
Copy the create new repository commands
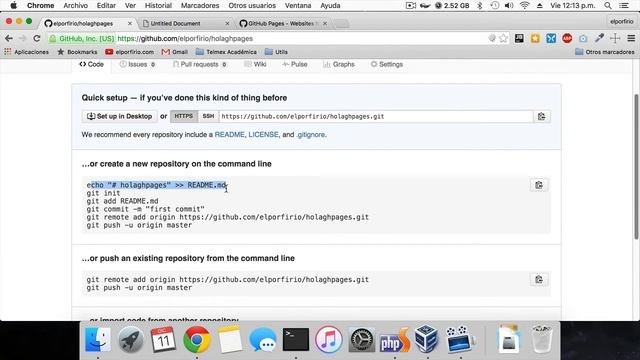point(539,185)
